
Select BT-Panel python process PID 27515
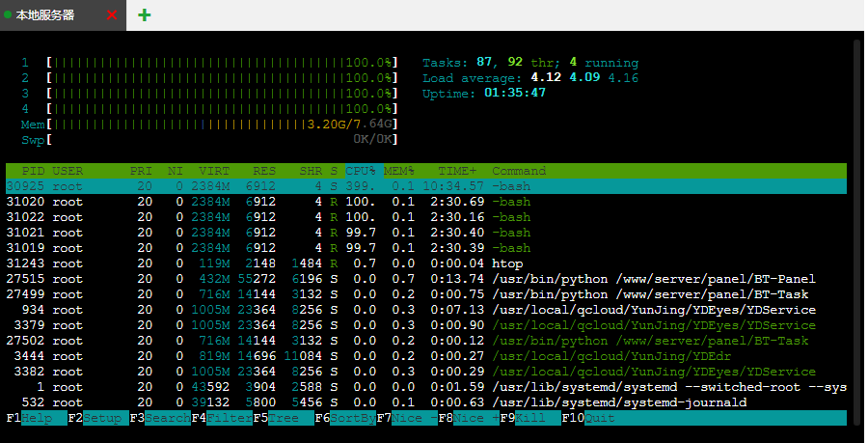tap(426, 279)
